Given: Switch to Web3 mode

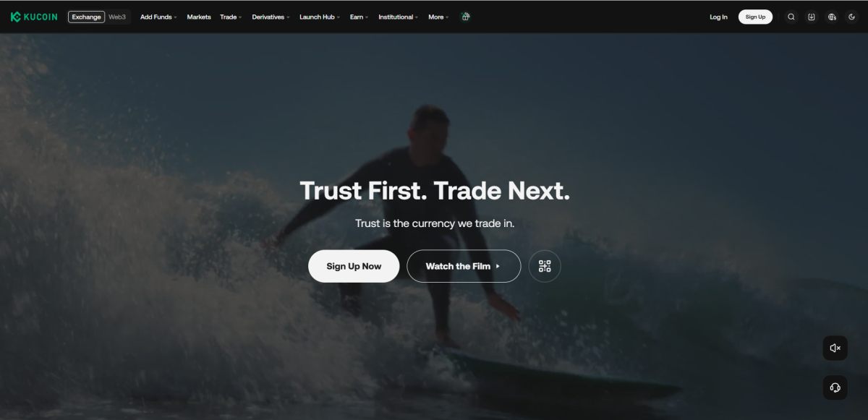Looking at the screenshot, I should pyautogui.click(x=117, y=17).
